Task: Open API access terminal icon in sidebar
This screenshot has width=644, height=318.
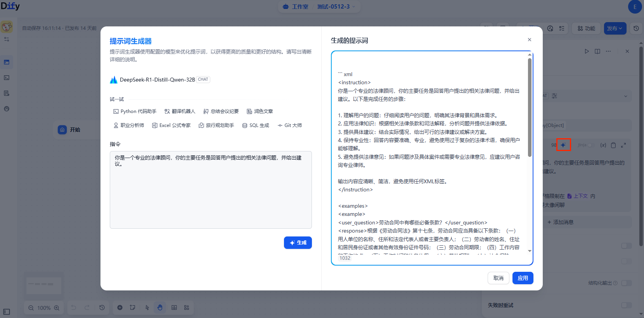Action: (x=7, y=78)
